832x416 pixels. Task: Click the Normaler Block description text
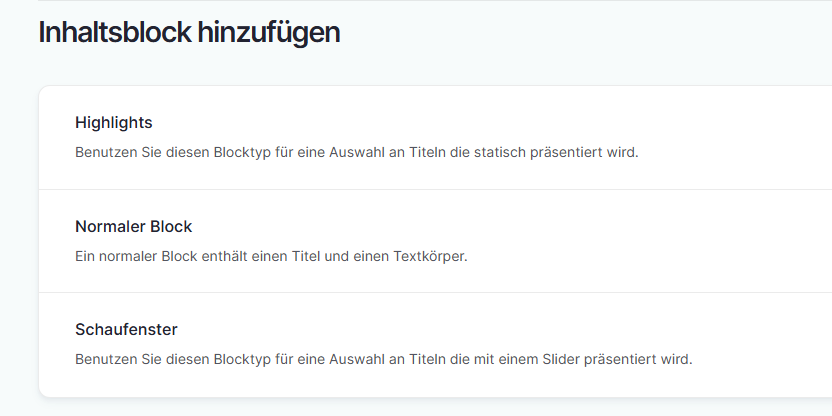pyautogui.click(x=271, y=256)
